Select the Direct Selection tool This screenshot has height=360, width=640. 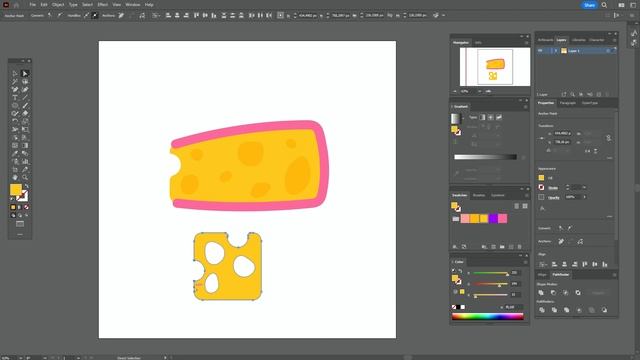pyautogui.click(x=25, y=73)
